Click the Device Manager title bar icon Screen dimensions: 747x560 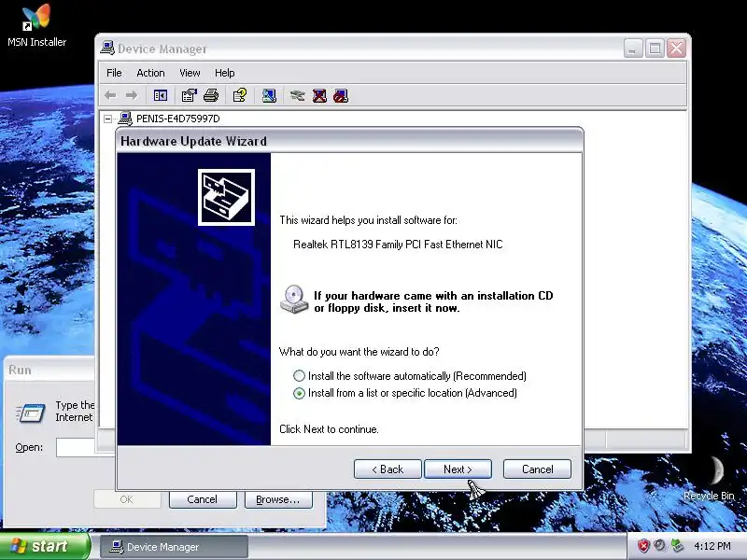(107, 49)
